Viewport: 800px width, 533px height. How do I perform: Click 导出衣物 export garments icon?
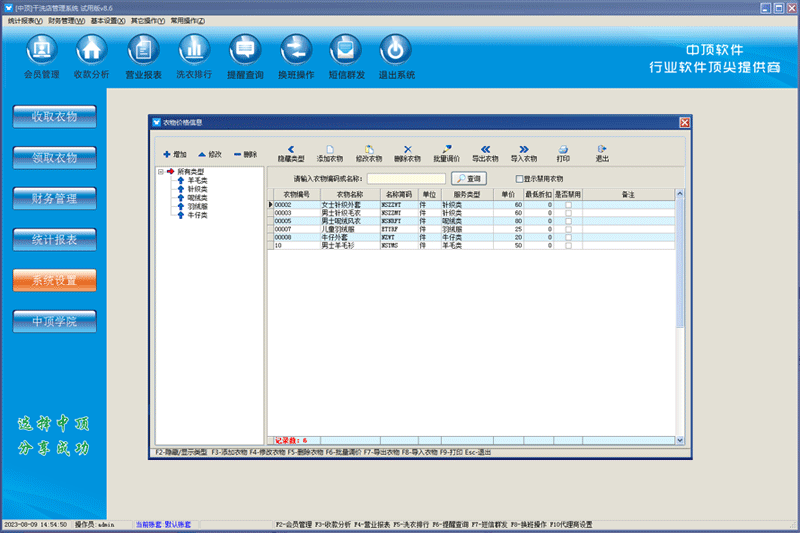click(x=485, y=149)
